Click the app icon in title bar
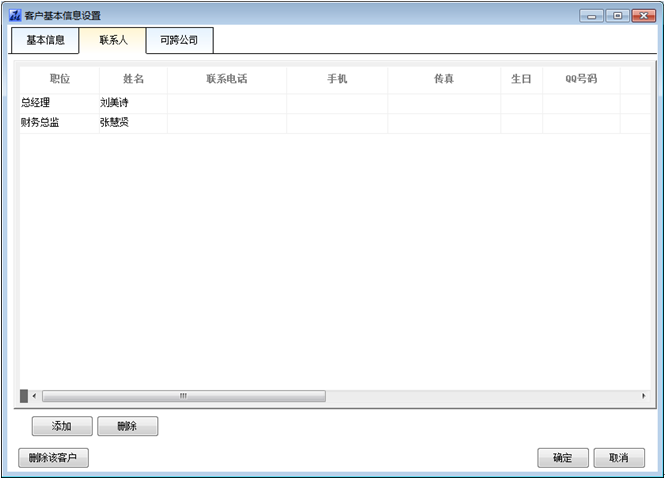Screen dimensions: 665x479 (15, 16)
